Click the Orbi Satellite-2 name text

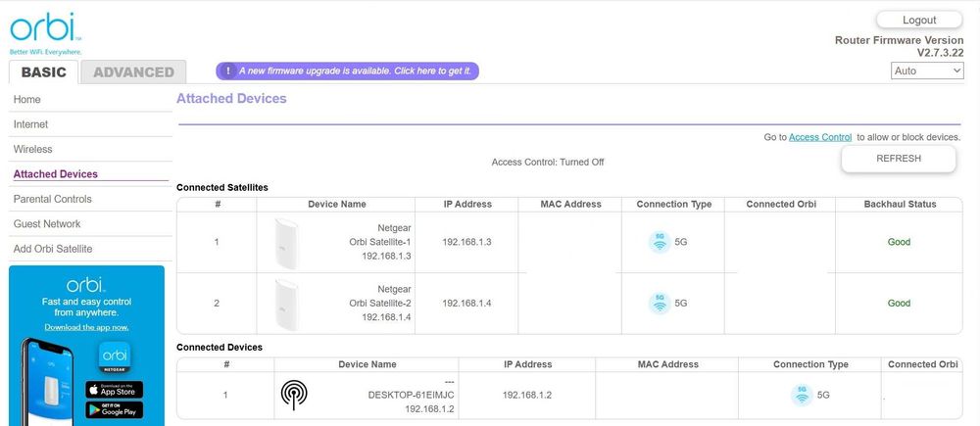380,303
